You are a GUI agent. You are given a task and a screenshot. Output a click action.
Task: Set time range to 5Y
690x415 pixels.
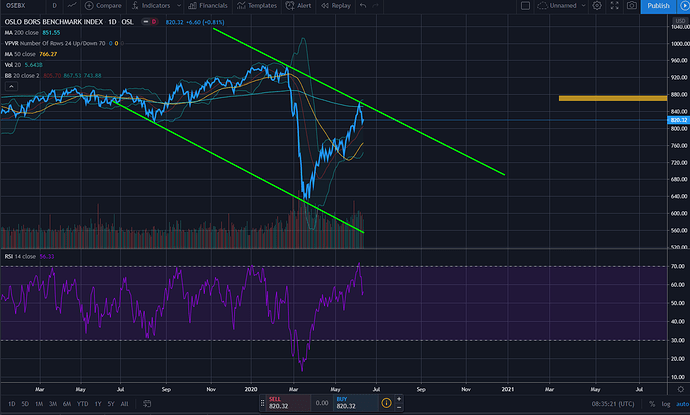pos(111,404)
